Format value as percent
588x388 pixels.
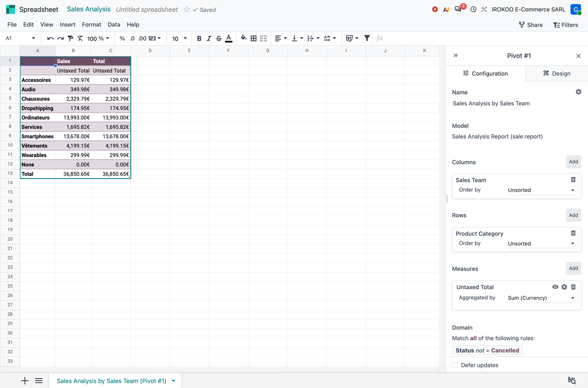pyautogui.click(x=122, y=38)
